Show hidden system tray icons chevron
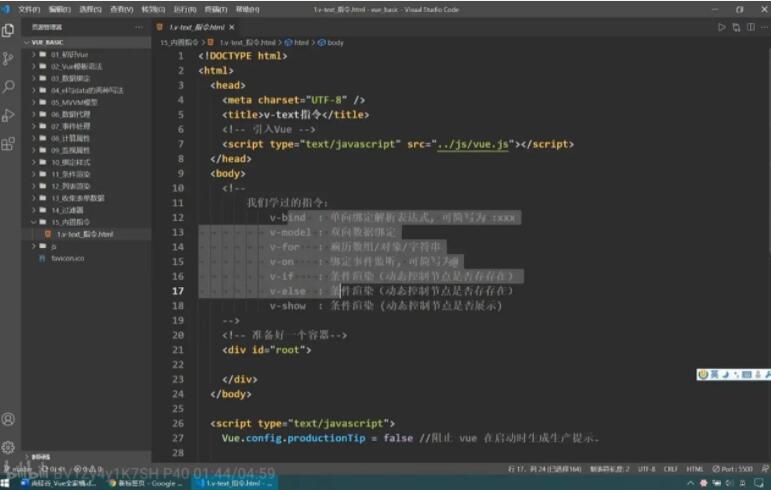 click(x=690, y=483)
